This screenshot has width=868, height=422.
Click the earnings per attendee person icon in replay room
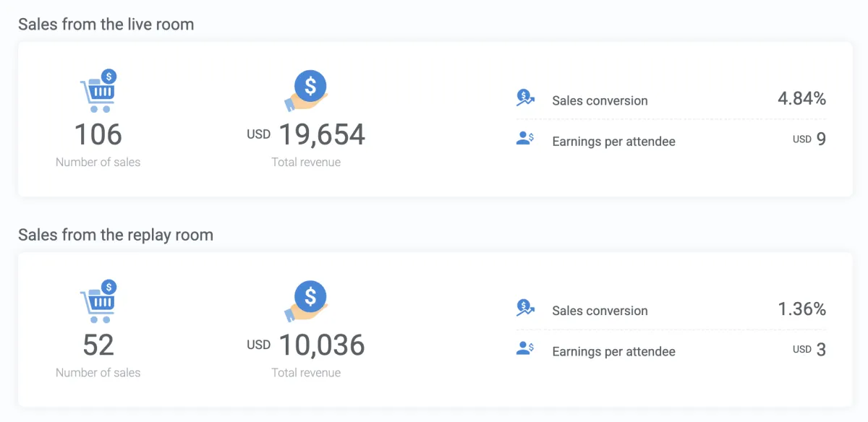click(x=524, y=349)
